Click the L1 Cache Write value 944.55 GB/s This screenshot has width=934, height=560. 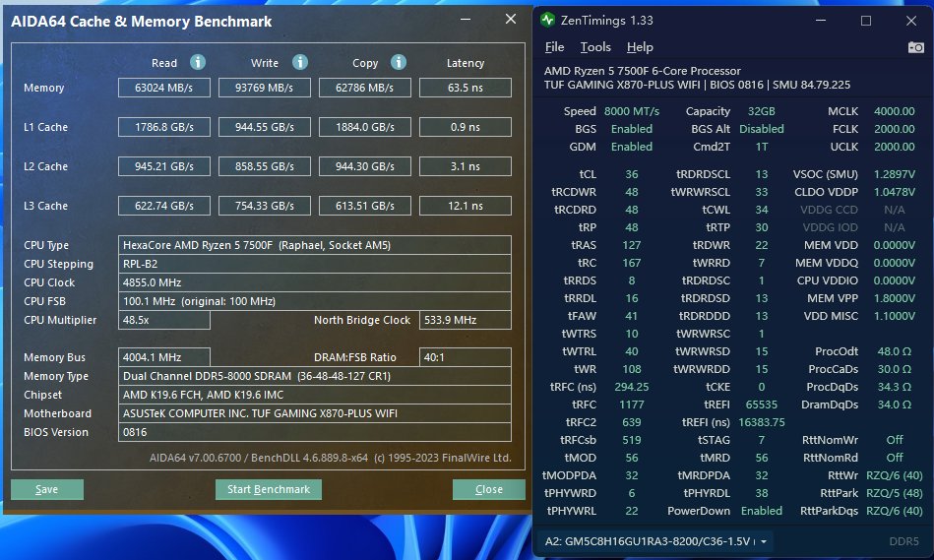pos(265,127)
